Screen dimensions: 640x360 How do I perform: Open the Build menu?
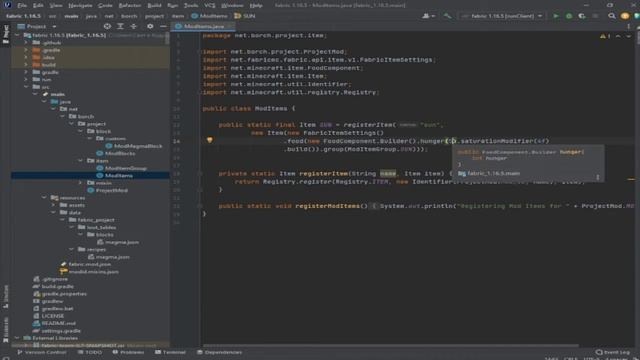click(x=154, y=5)
